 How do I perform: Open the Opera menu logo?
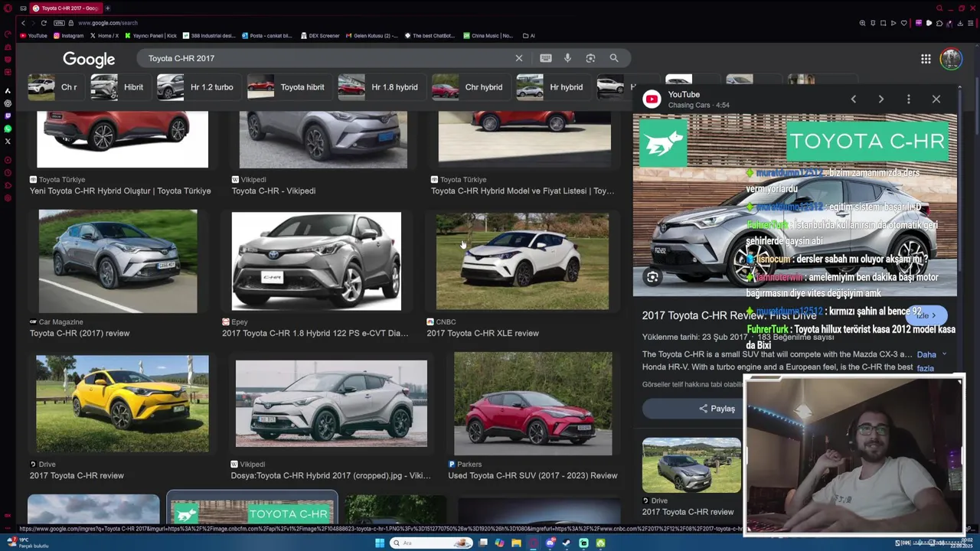(8, 8)
